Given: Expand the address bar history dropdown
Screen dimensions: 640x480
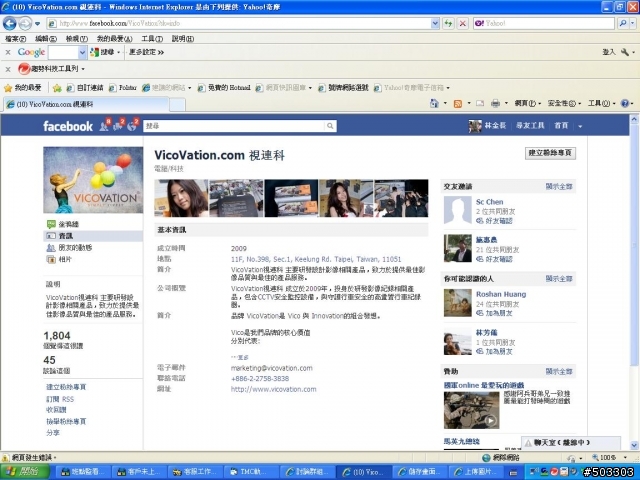Looking at the screenshot, I should (435, 23).
